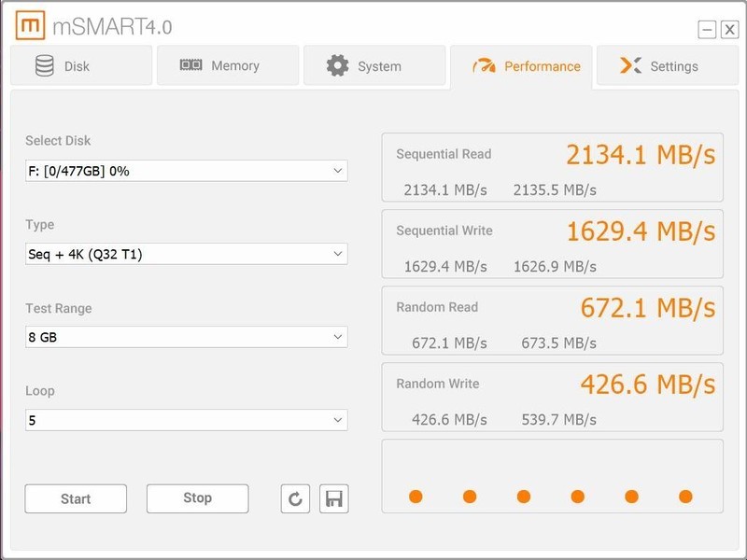
Task: Click the last orange progress dot
Action: coord(685,497)
